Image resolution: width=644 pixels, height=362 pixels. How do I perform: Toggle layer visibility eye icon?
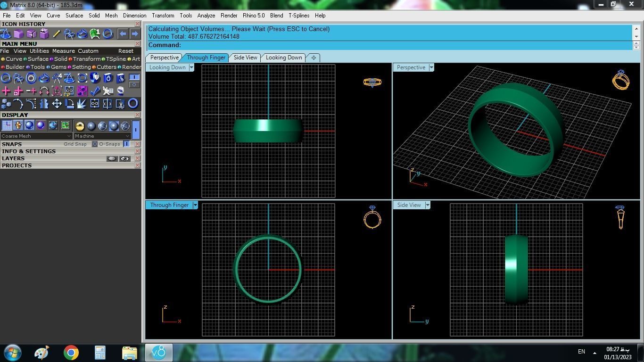(x=124, y=158)
